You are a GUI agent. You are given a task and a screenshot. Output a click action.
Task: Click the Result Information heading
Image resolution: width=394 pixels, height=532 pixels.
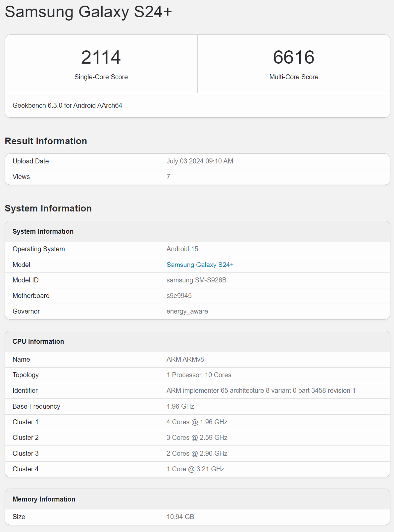(46, 141)
